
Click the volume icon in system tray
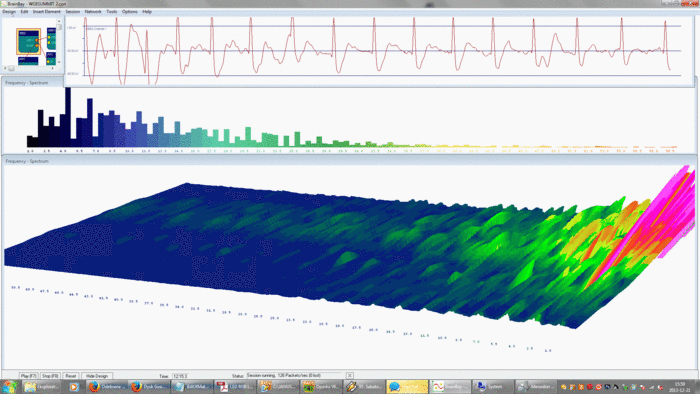[660, 387]
